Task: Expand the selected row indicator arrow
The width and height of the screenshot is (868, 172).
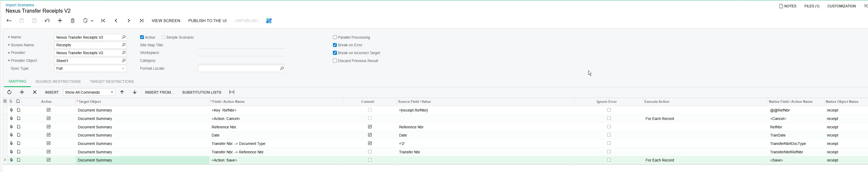Action: click(5, 160)
